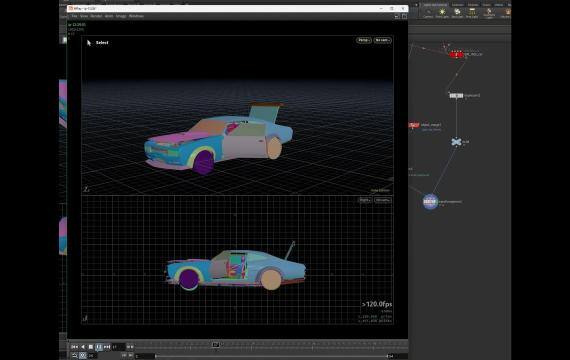Open the Persp view dropdown in top viewport

pos(364,40)
